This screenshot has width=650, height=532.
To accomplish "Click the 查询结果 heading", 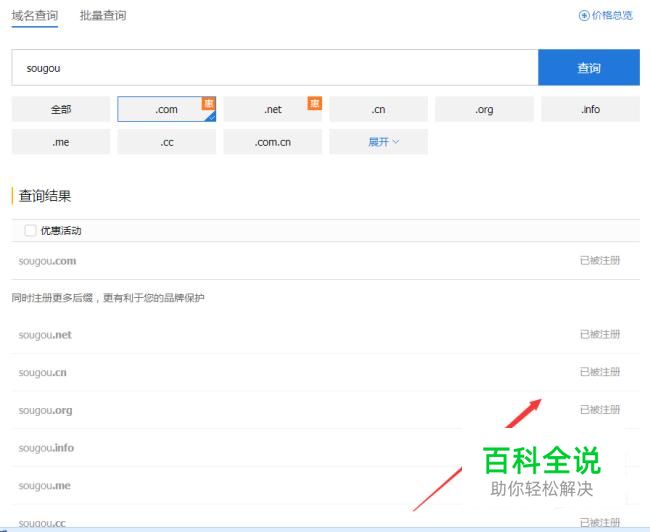I will tap(45, 196).
